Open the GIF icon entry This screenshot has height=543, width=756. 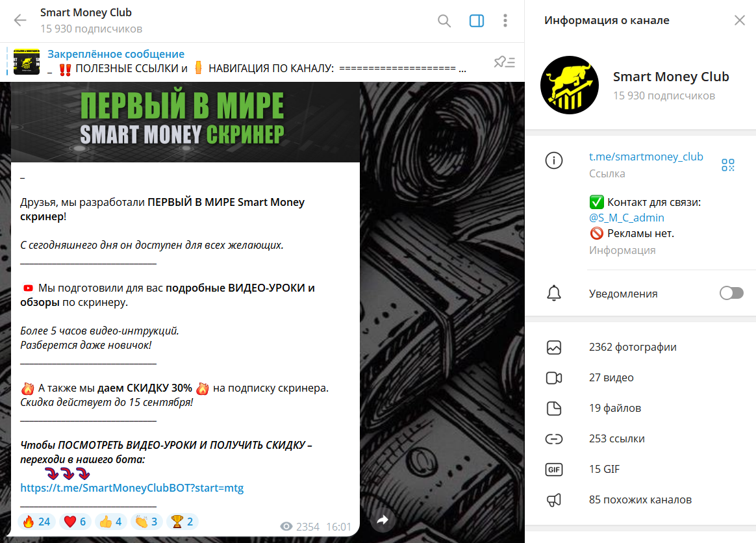(x=553, y=469)
